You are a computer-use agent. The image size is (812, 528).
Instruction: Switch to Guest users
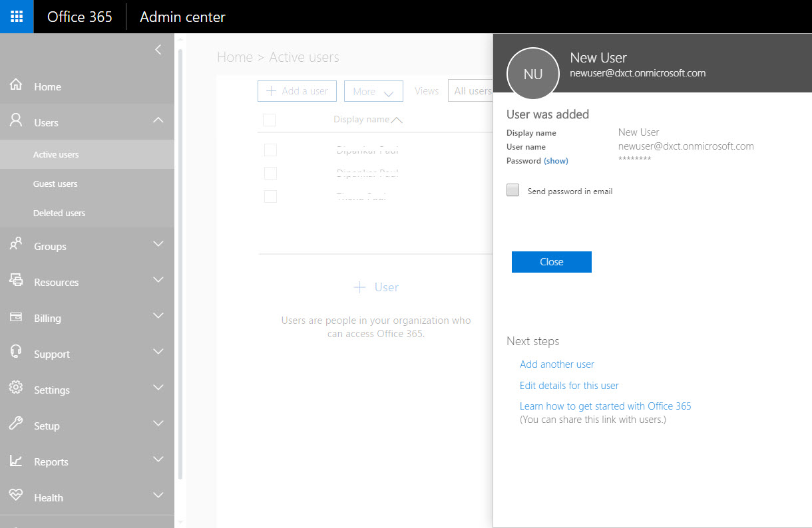56,184
